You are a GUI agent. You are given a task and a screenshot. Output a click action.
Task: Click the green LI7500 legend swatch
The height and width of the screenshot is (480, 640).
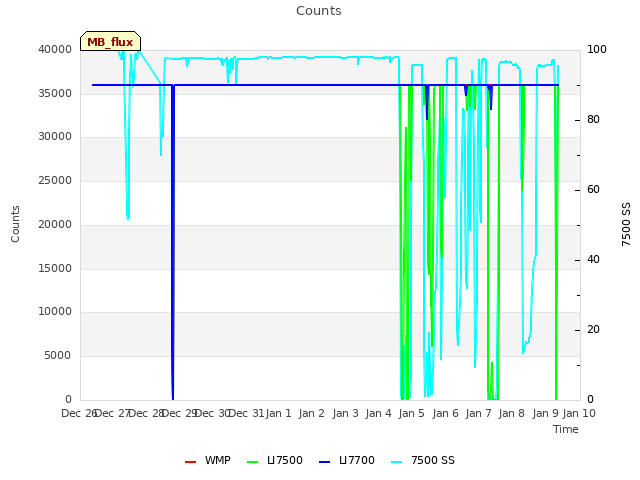[253, 462]
